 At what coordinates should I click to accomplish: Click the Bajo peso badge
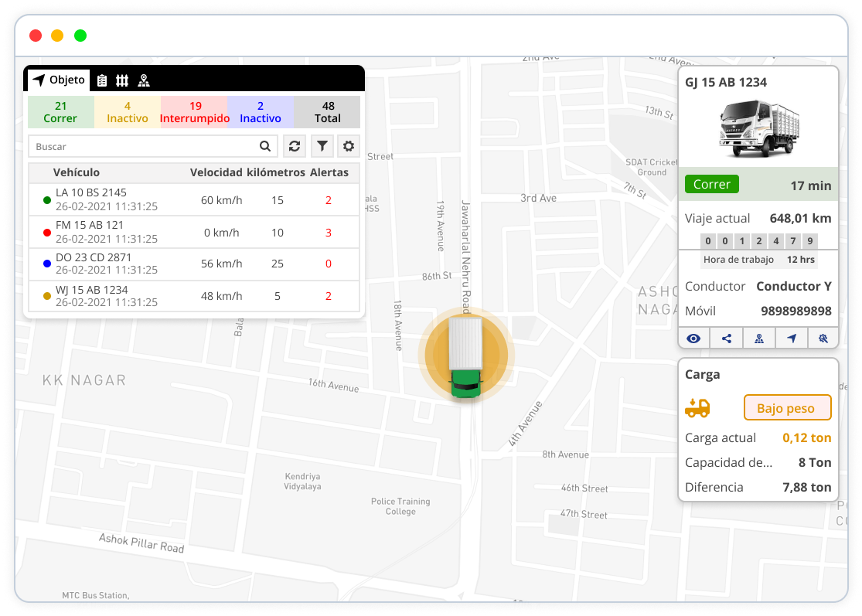click(787, 408)
